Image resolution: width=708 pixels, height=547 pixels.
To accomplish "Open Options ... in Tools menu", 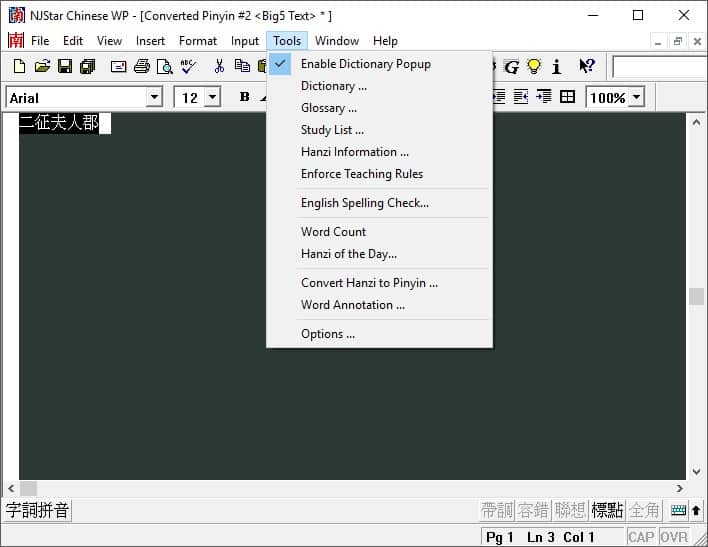I will (379, 334).
